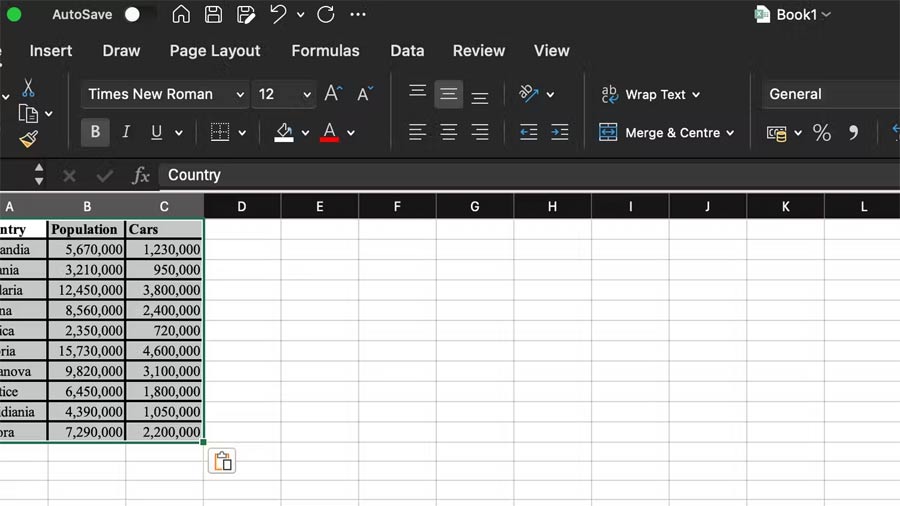Open the General number format box
The height and width of the screenshot is (506, 900).
(x=831, y=94)
